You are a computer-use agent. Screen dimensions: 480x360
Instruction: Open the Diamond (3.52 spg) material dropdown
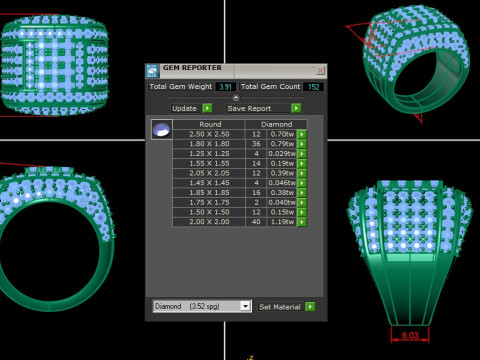click(x=245, y=306)
